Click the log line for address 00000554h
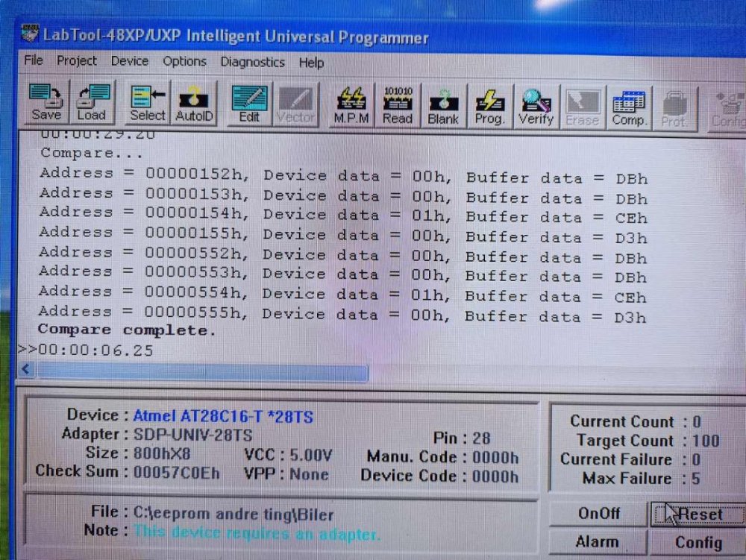746x560 pixels. coord(342,295)
